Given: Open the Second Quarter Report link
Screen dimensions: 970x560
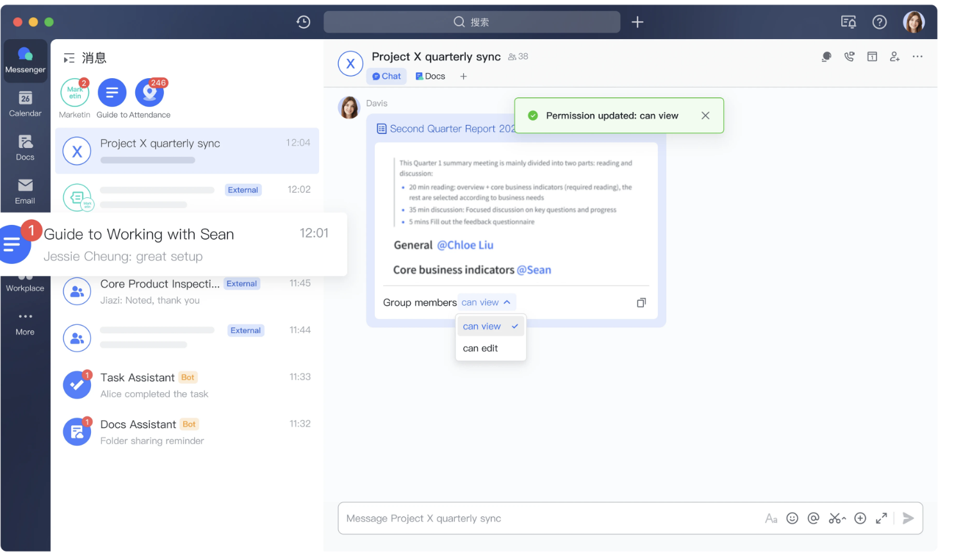Looking at the screenshot, I should coord(448,129).
